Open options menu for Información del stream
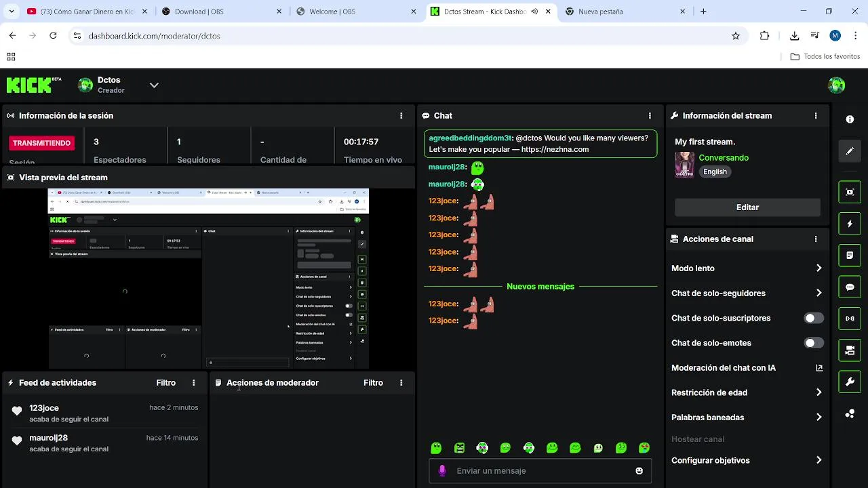This screenshot has width=868, height=488. coord(816,116)
